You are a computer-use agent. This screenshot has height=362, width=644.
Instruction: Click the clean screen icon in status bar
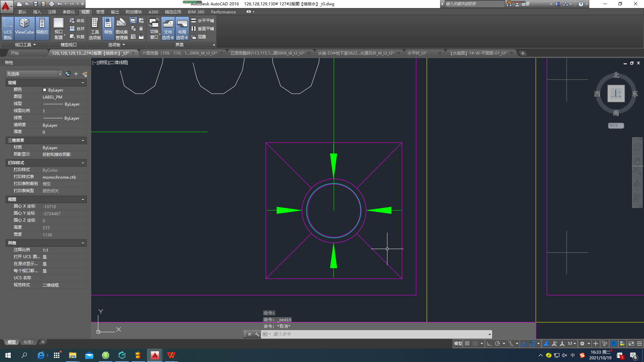pyautogui.click(x=631, y=344)
